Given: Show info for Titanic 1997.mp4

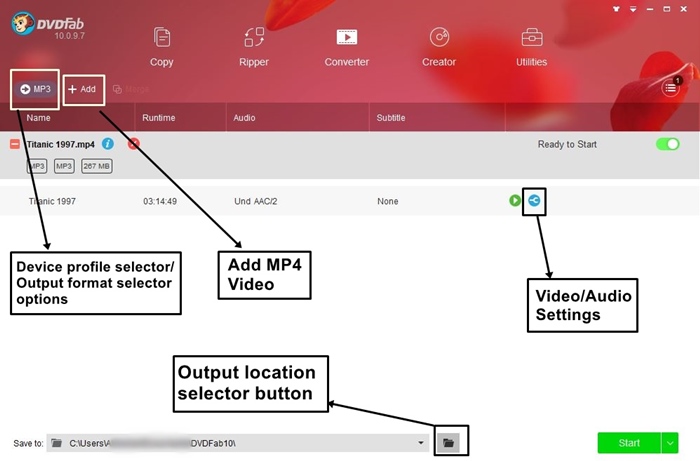Looking at the screenshot, I should pyautogui.click(x=108, y=144).
